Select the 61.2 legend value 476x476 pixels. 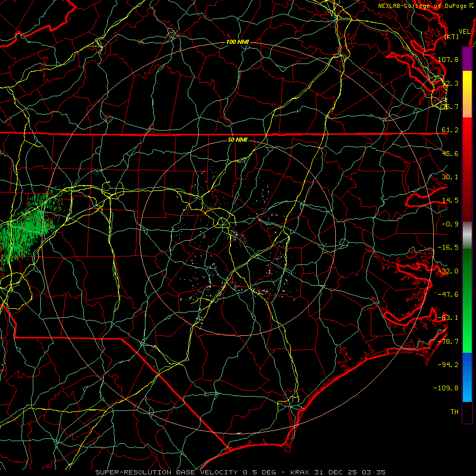pos(450,130)
